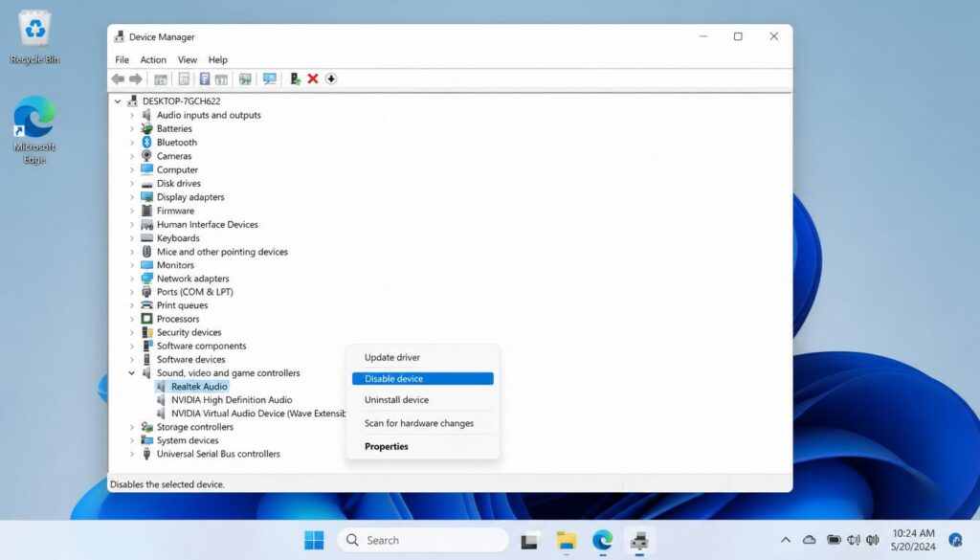Click the Back arrow in Device Manager toolbar

click(x=118, y=78)
